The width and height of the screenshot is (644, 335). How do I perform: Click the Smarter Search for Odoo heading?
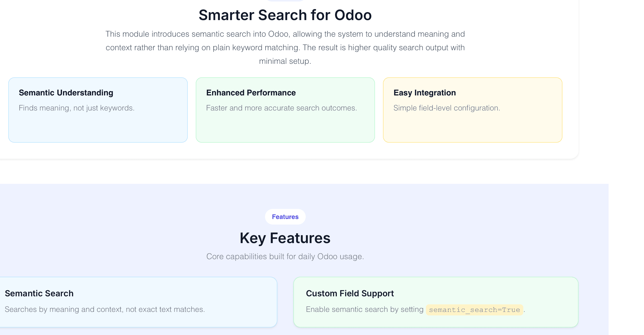(285, 15)
